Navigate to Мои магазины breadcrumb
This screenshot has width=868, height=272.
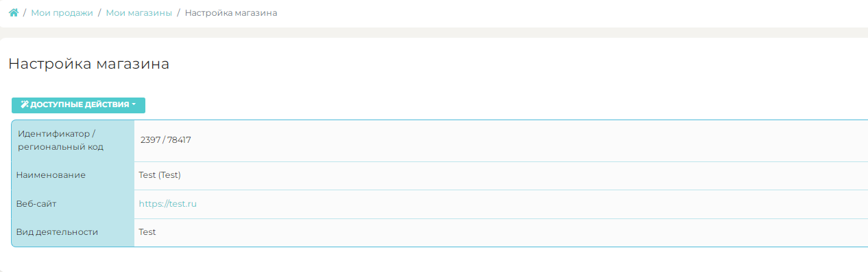(139, 13)
